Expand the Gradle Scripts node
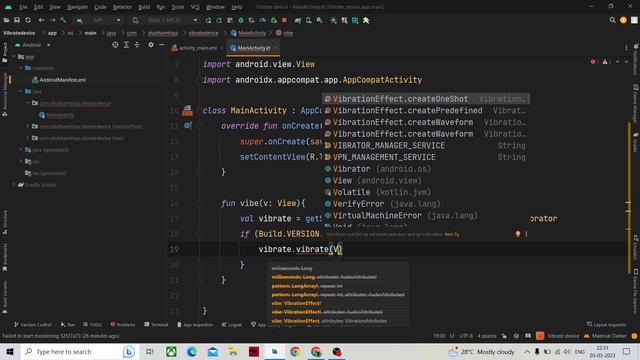This screenshot has height=360, width=640. (x=14, y=185)
